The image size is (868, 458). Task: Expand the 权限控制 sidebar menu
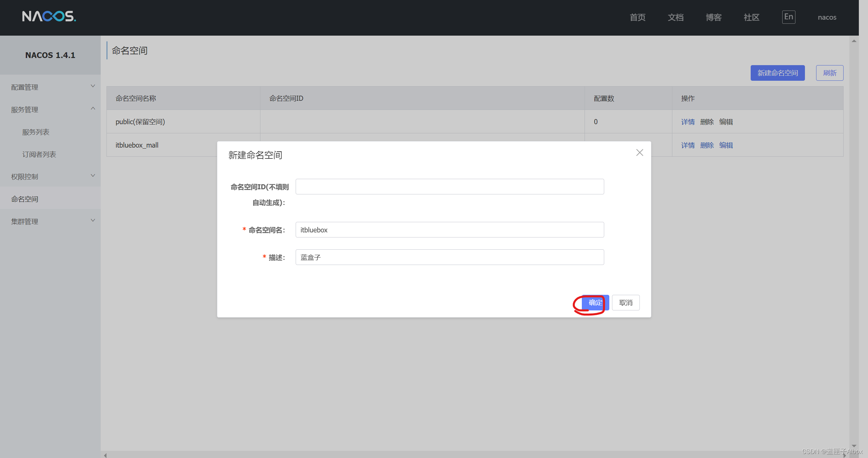(x=50, y=177)
